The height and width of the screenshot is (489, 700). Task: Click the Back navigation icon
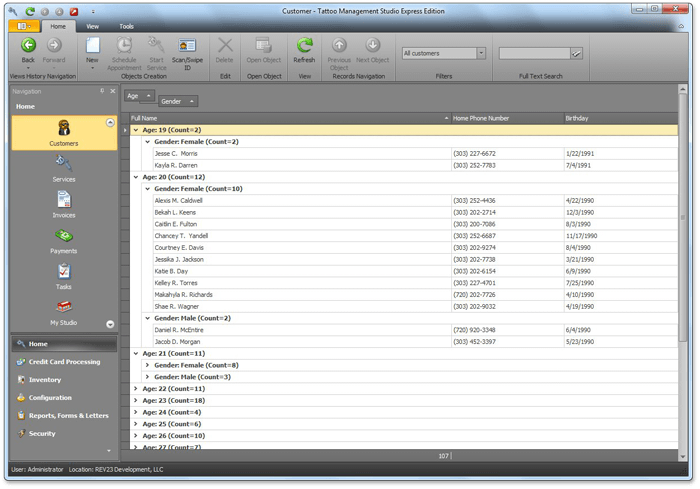click(x=28, y=45)
